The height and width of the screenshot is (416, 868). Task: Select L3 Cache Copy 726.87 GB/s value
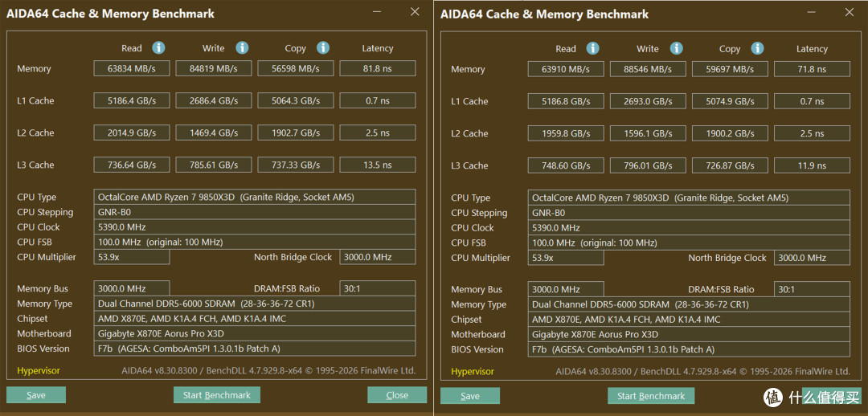[730, 165]
